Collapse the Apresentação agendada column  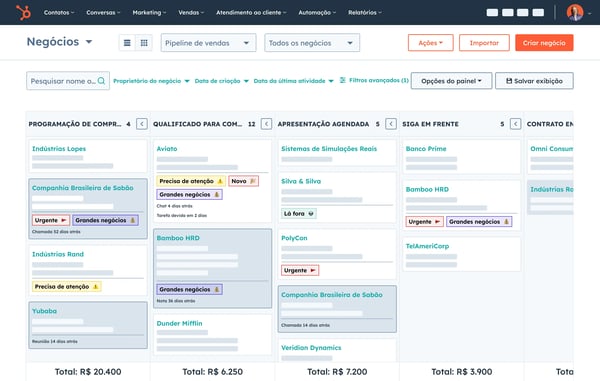pos(391,124)
